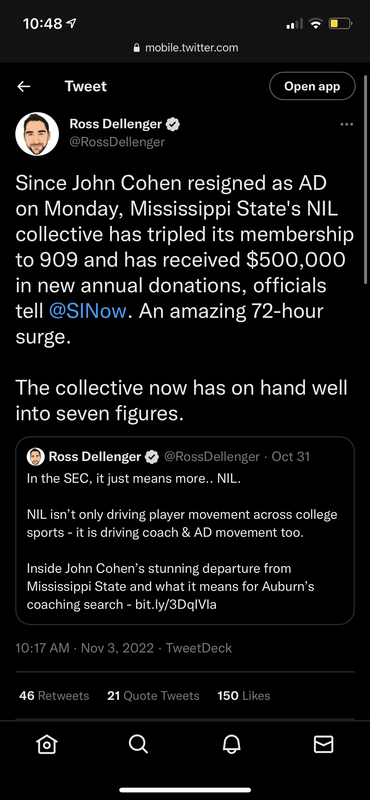View the 21 Quote Tweets list
This screenshot has height=800, width=370.
click(153, 695)
